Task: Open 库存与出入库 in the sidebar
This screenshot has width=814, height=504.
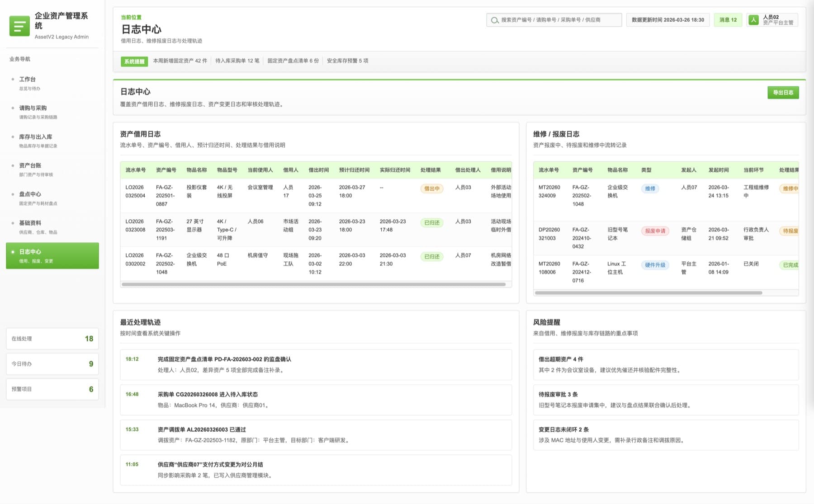Action: click(52, 141)
